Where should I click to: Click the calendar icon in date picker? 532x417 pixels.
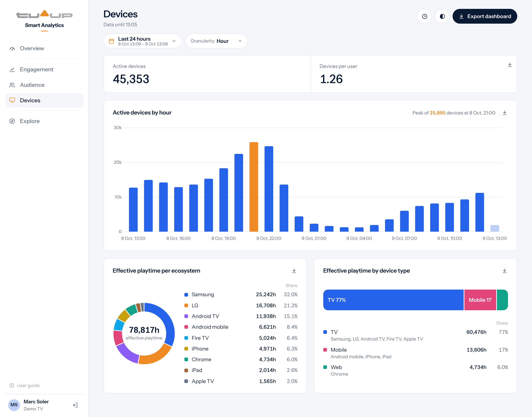pos(111,41)
